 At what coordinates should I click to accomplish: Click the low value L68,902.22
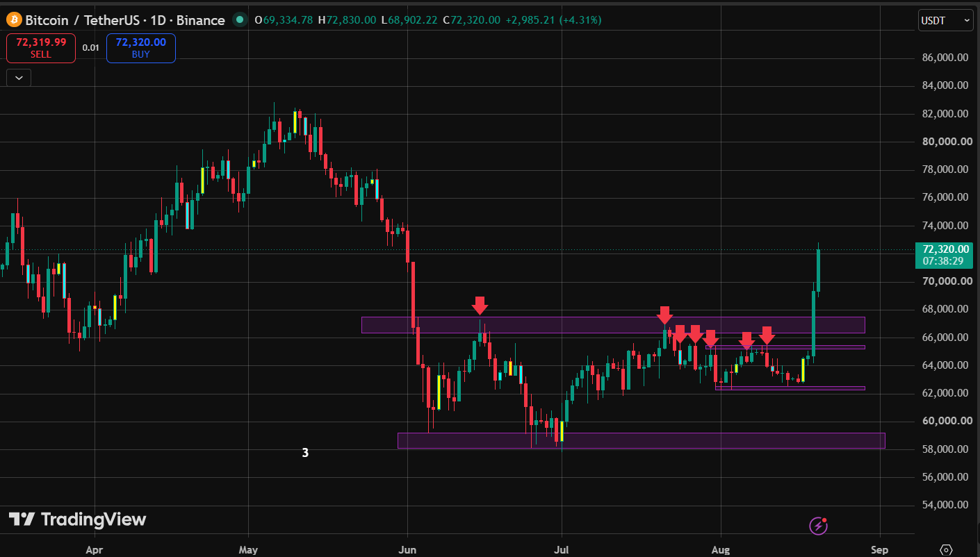[410, 20]
